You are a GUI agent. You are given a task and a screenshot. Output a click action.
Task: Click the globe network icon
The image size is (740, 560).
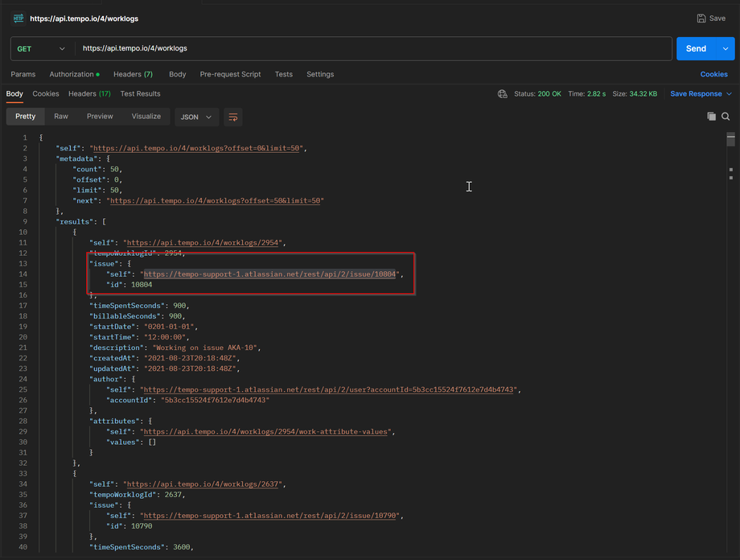(x=503, y=94)
